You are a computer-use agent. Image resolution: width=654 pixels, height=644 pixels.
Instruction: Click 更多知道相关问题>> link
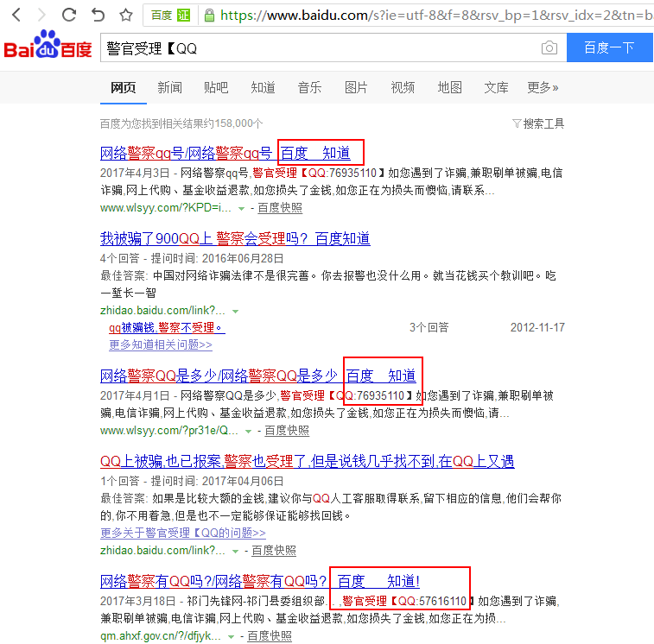(161, 344)
